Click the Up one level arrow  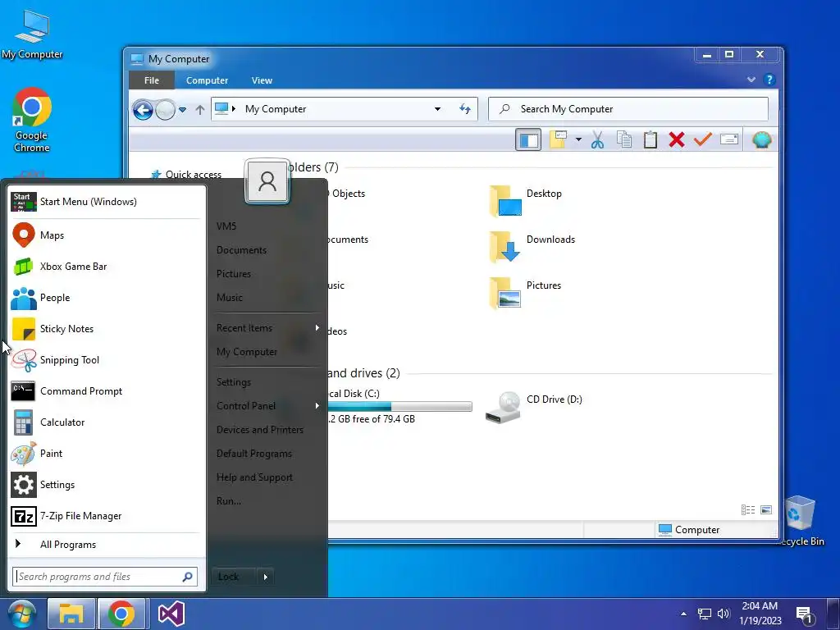[x=200, y=110]
